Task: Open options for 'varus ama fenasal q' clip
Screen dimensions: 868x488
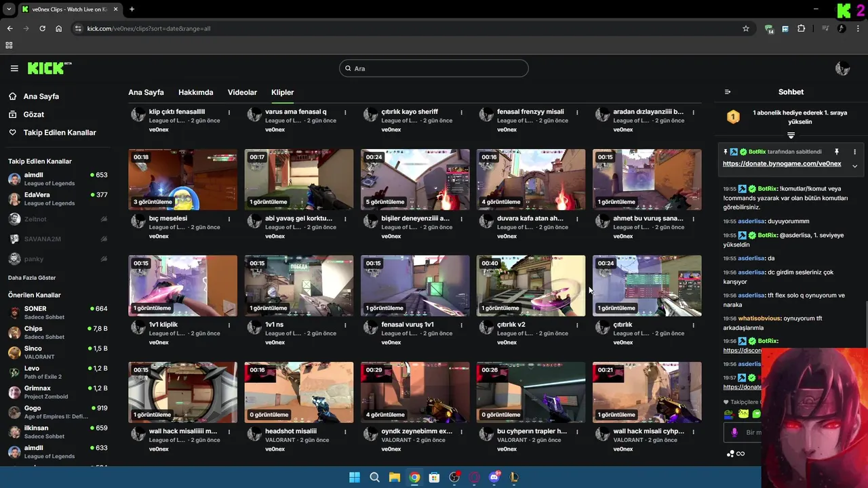Action: (x=345, y=113)
